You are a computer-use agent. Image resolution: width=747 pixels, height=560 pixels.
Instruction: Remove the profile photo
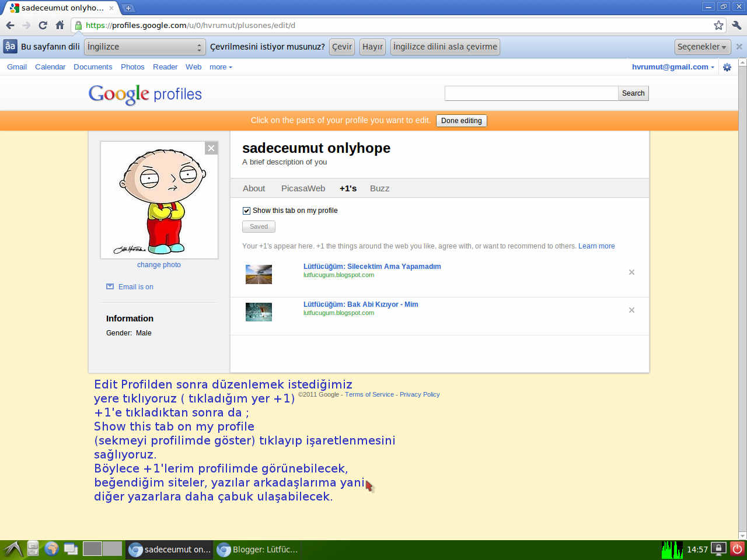point(211,148)
